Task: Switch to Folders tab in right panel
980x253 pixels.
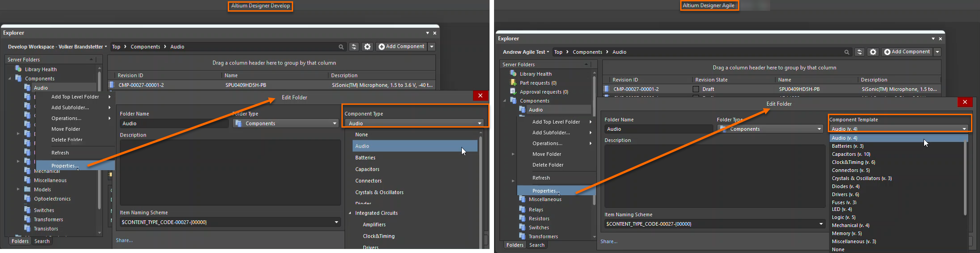Action: [515, 245]
